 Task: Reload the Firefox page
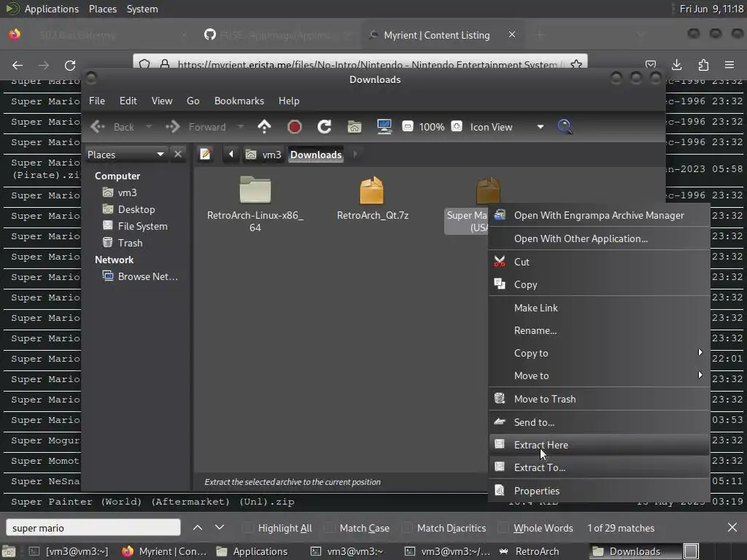(70, 65)
